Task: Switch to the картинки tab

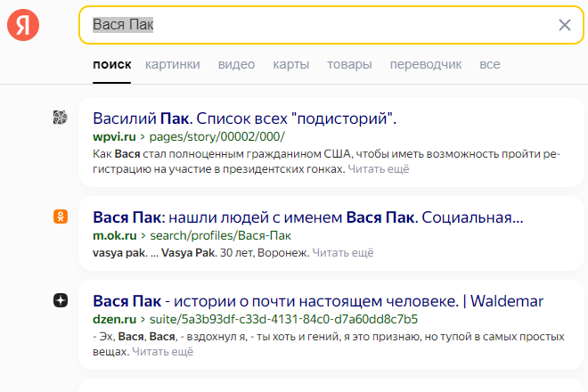Action: [x=172, y=64]
